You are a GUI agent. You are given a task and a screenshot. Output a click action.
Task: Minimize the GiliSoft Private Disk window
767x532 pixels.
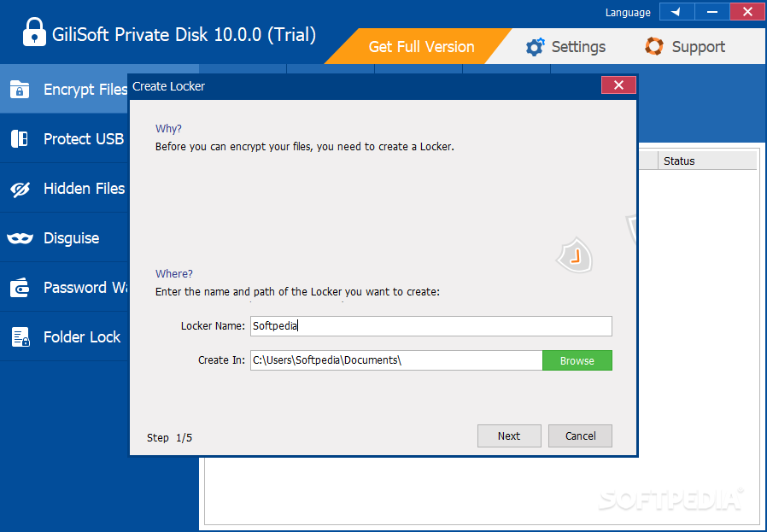click(712, 12)
